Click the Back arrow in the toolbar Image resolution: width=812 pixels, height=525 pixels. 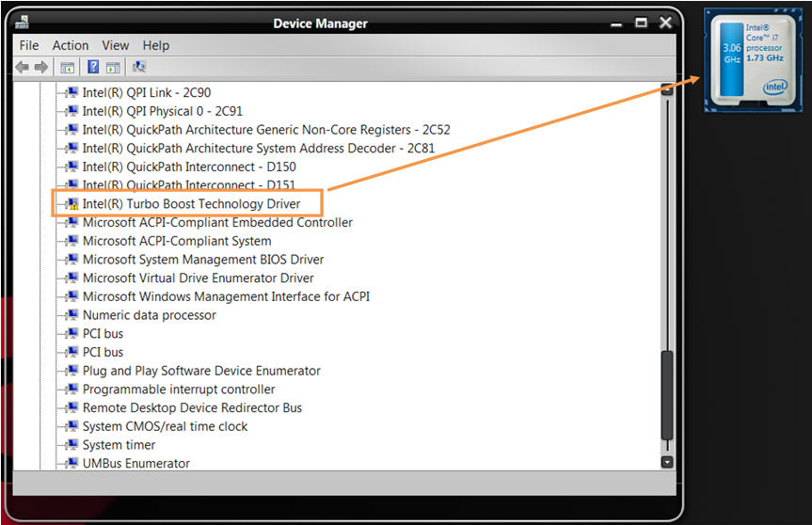pos(23,67)
